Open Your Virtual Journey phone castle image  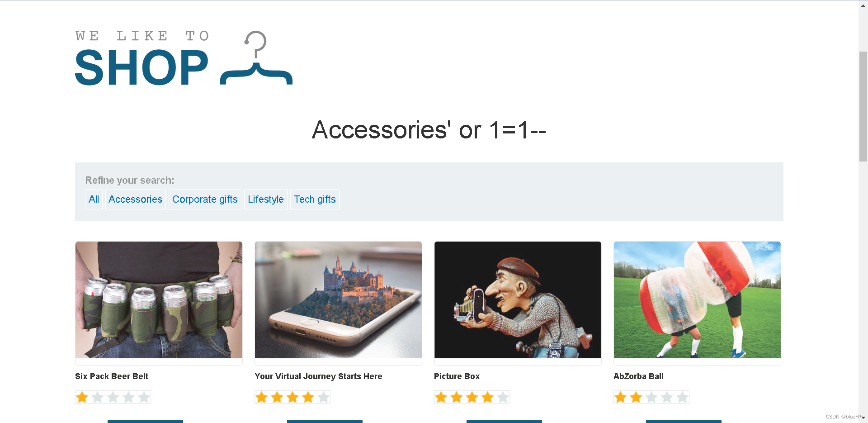(338, 300)
